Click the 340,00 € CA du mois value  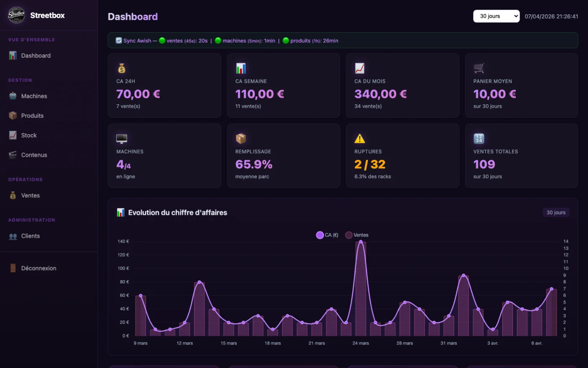coord(381,94)
